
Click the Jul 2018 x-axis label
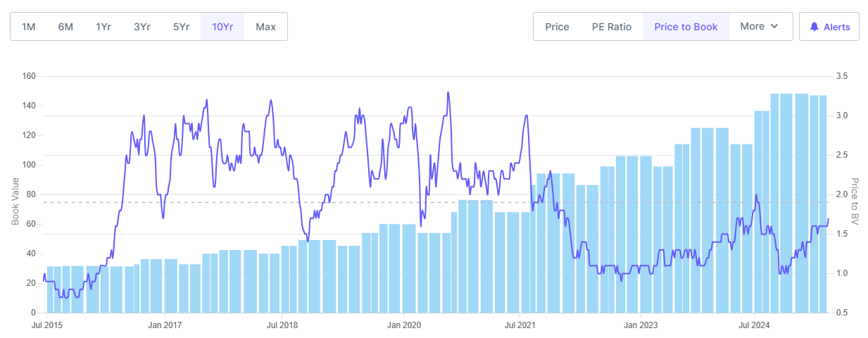point(283,325)
